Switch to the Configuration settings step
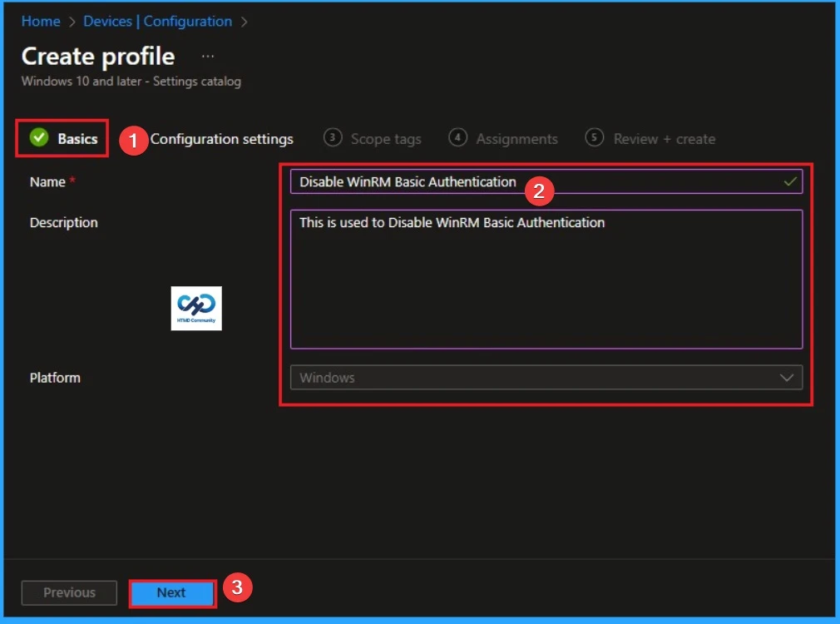Screen dimensions: 840x624 221,139
